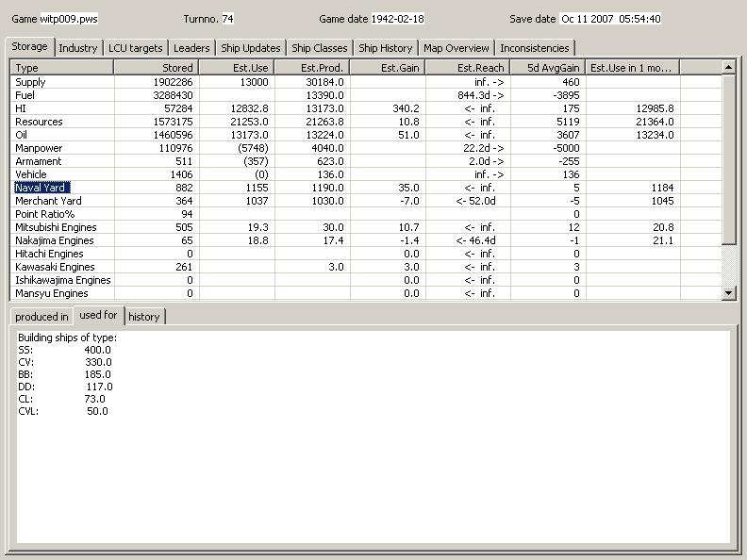Screen dimensions: 747x560
Task: Click the Turn no. 74 value
Action: [x=227, y=19]
